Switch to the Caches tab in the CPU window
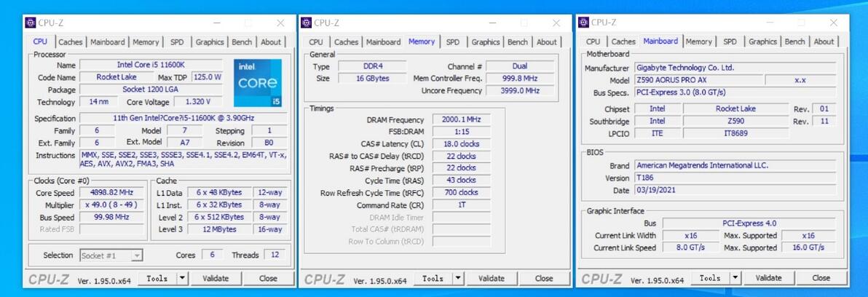 coord(71,42)
